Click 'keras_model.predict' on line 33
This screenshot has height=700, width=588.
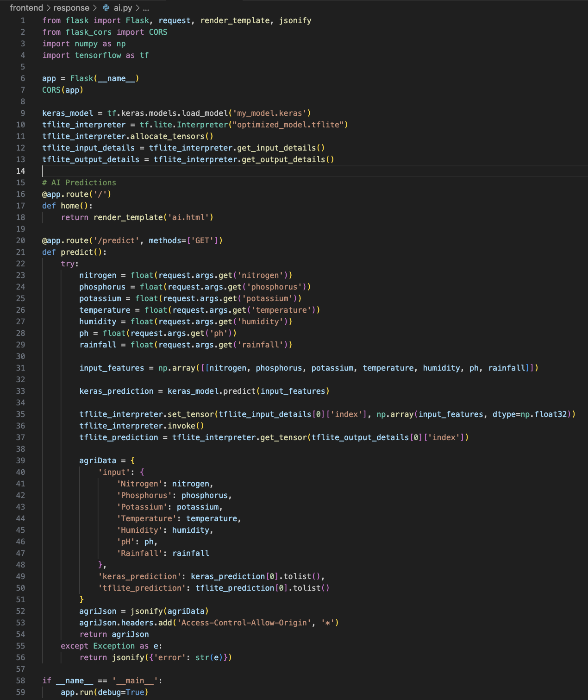coord(212,391)
